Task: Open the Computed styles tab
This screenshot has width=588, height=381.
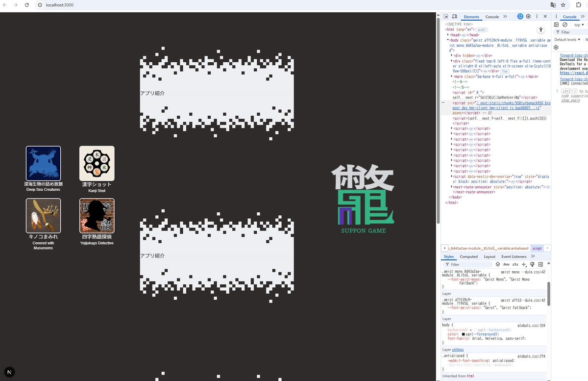Action: [x=468, y=256]
